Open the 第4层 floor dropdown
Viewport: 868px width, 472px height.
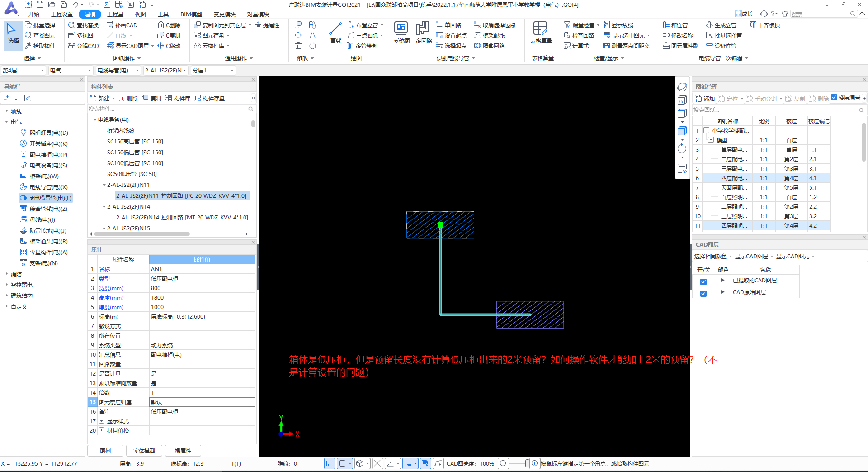click(23, 70)
